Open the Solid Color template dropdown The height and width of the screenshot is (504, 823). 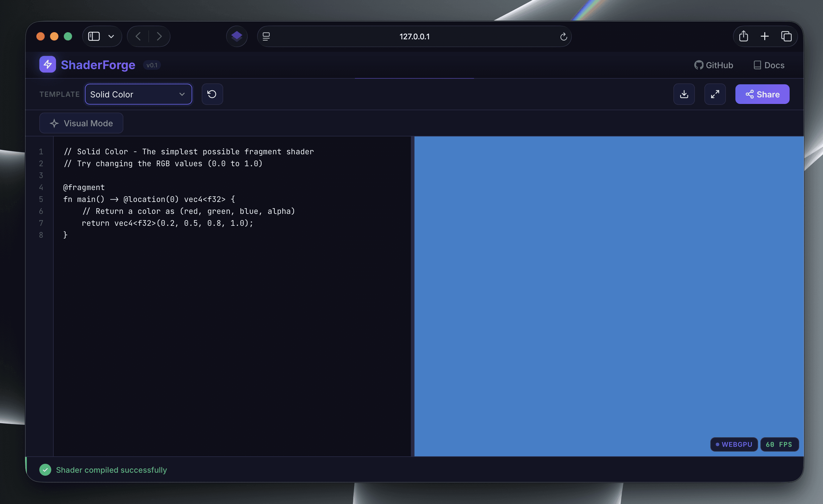coord(138,94)
